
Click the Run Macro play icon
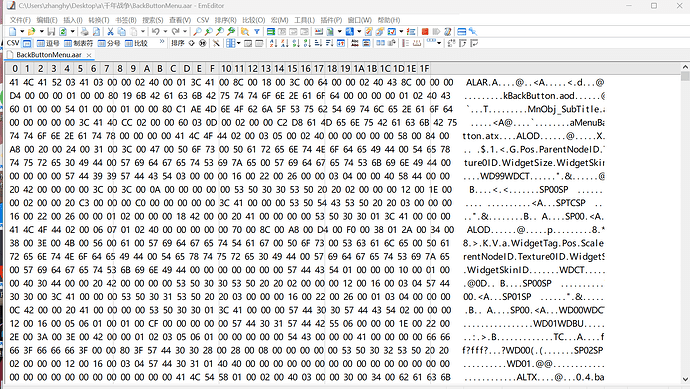coord(436,32)
